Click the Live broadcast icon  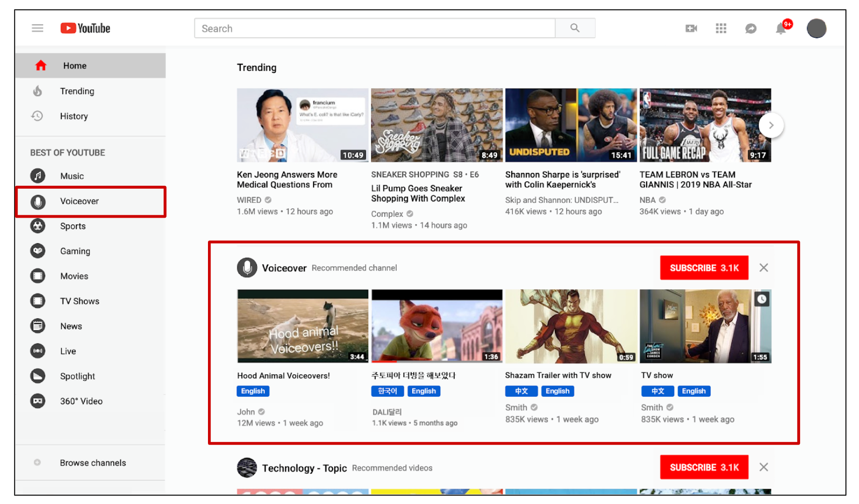(x=38, y=351)
